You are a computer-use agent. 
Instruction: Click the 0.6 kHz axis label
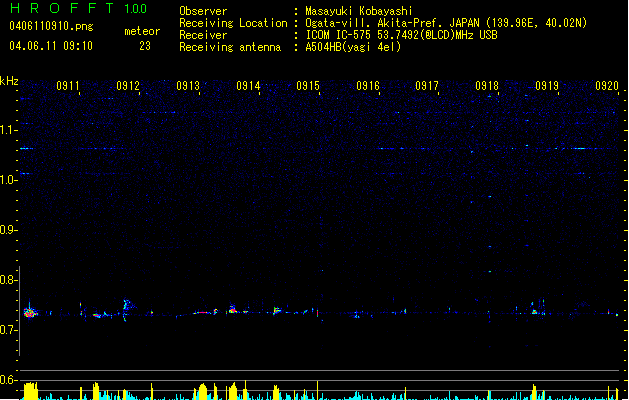[x=8, y=380]
